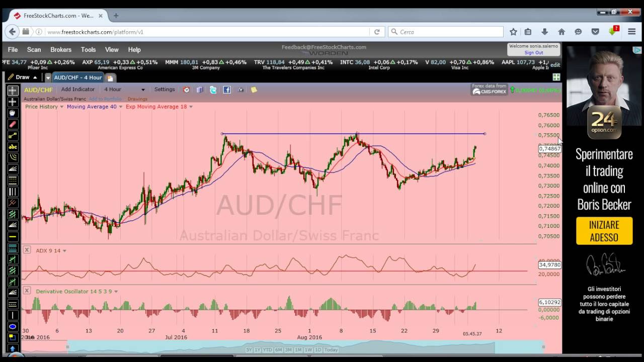Click the left handle of the range slider
The image size is (644, 362).
[x=67, y=346]
